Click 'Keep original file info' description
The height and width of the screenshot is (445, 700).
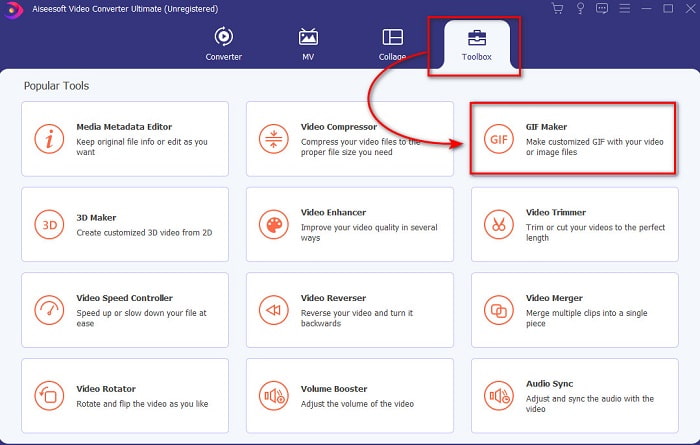[142, 147]
